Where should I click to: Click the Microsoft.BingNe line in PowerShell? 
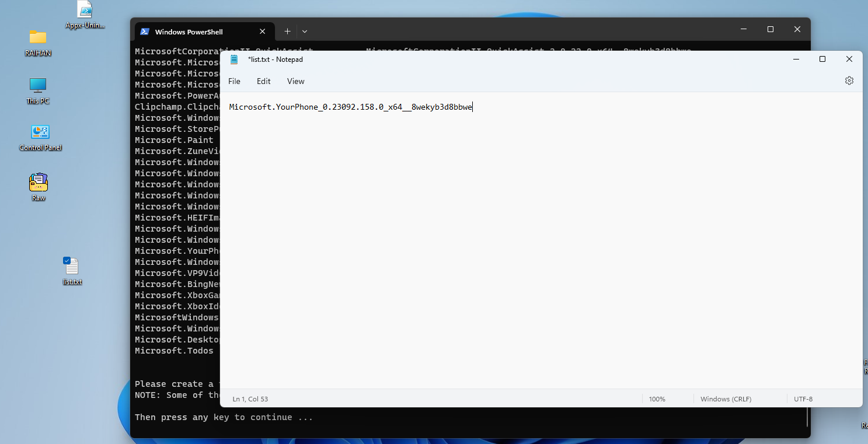(x=177, y=284)
